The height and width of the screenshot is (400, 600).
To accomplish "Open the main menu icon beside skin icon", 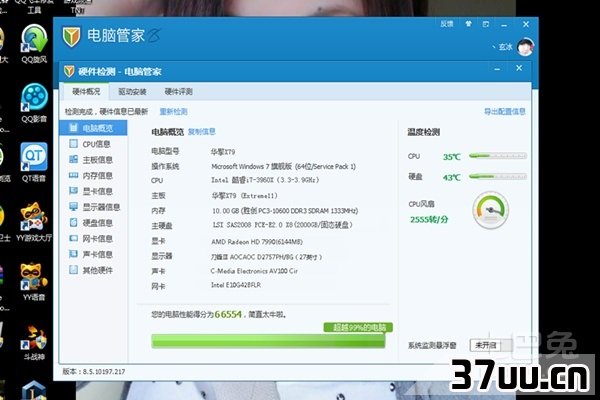I will (x=486, y=24).
